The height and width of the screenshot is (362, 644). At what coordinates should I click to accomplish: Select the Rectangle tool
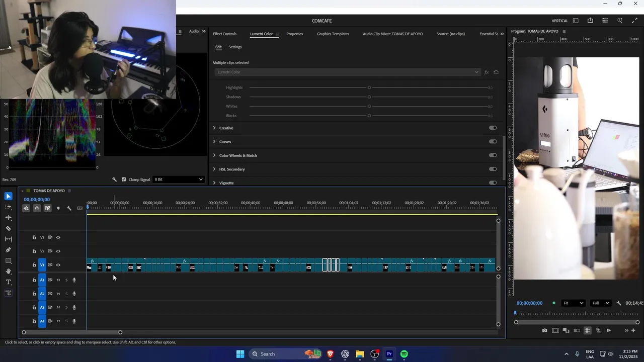pyautogui.click(x=9, y=261)
